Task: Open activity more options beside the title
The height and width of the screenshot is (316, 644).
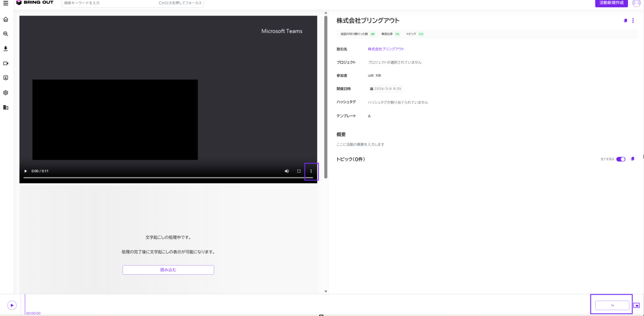Action: click(633, 21)
